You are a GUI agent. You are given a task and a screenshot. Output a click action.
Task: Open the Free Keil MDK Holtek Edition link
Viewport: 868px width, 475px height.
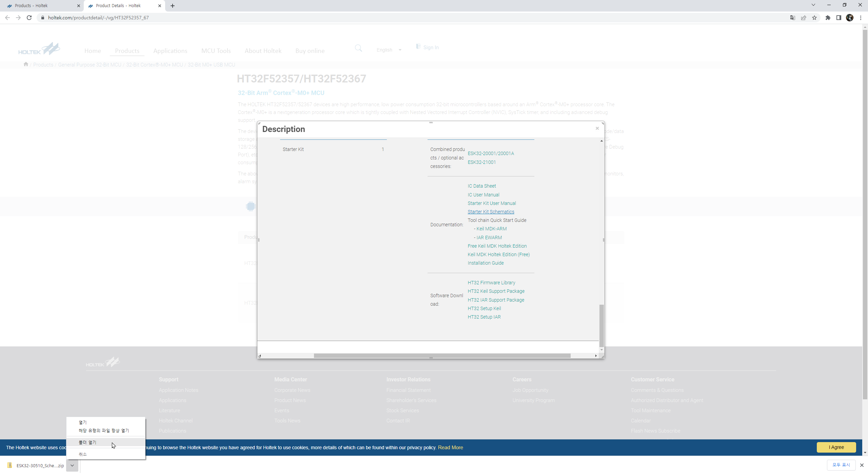click(497, 246)
